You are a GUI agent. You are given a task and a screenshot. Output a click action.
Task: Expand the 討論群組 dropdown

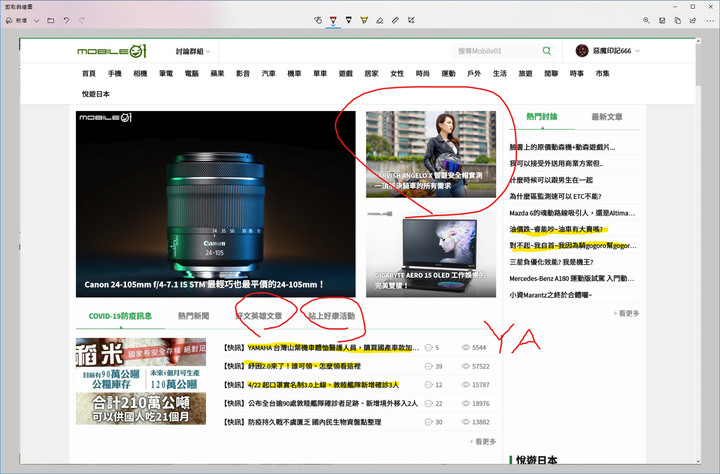(x=193, y=51)
